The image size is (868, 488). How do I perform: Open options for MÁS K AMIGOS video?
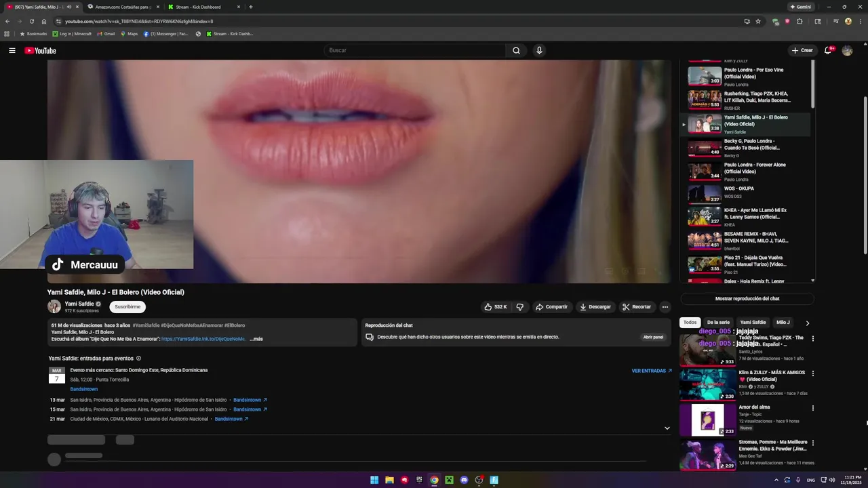[812, 373]
